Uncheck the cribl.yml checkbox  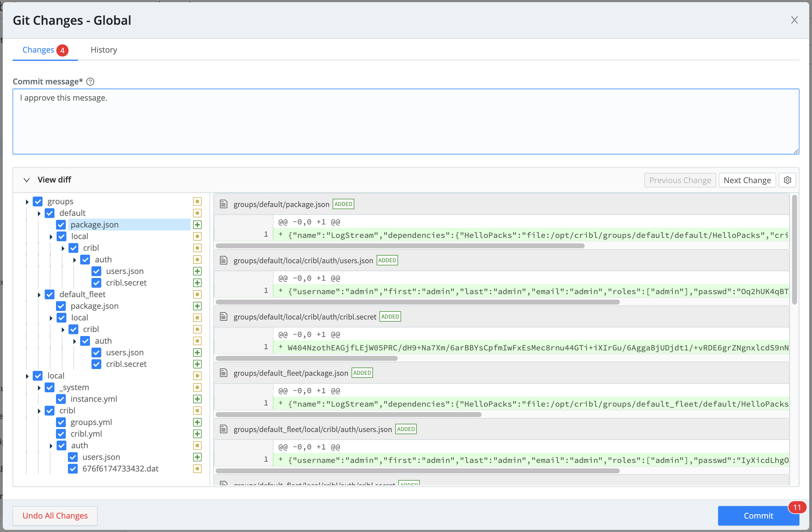click(61, 434)
